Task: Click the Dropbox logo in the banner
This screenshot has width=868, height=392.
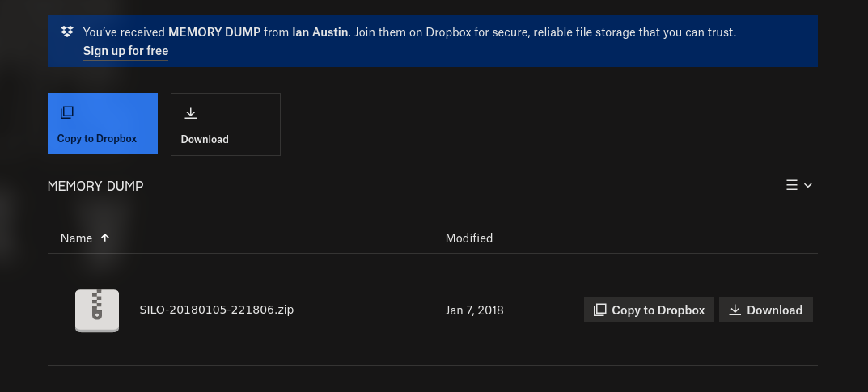Action: click(x=67, y=32)
